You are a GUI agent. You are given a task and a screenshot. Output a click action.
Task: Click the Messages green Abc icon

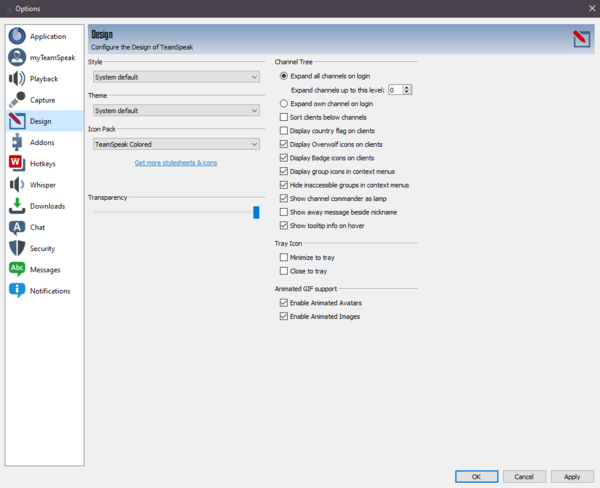tap(17, 269)
